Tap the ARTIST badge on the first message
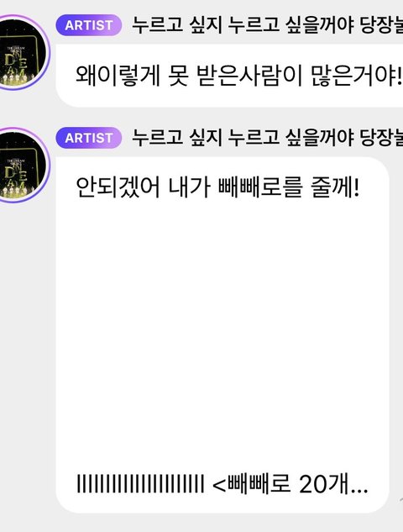Image resolution: width=403 pixels, height=532 pixels. 89,25
